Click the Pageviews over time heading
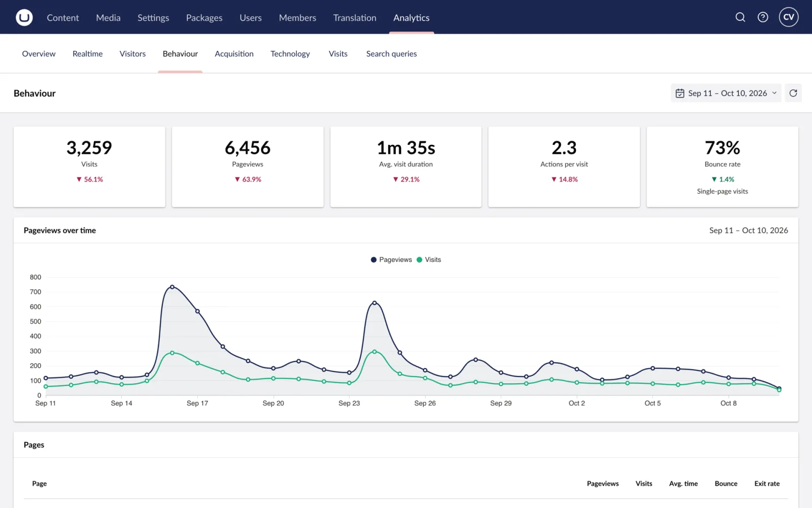 click(x=60, y=231)
